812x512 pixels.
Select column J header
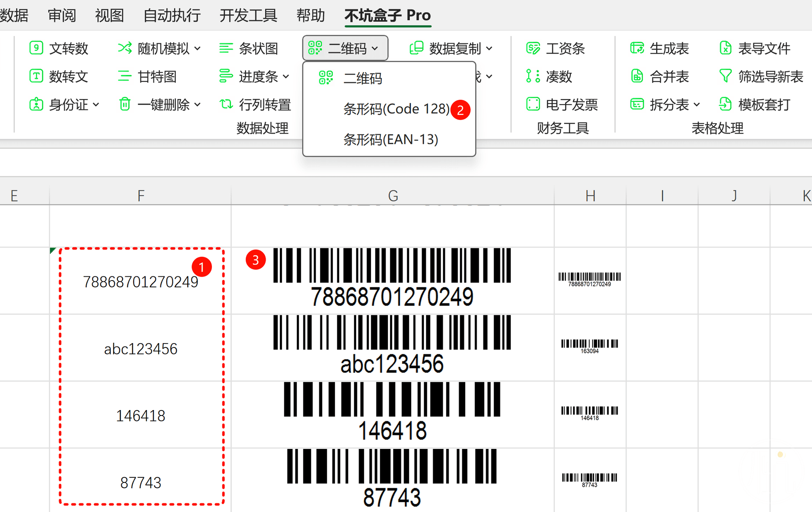(734, 195)
